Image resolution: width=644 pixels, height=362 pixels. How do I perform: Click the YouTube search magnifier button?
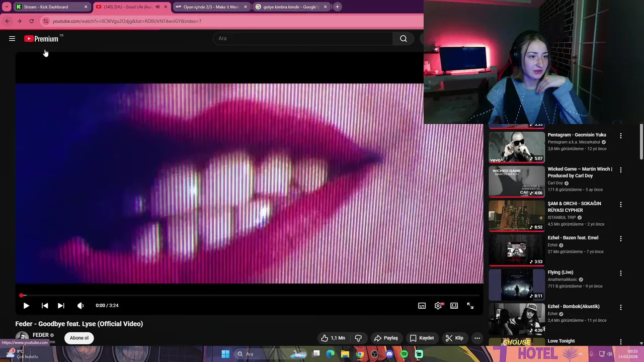click(x=404, y=39)
